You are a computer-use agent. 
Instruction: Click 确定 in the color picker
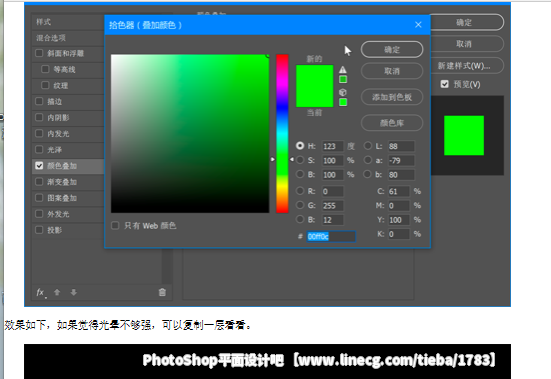[392, 50]
